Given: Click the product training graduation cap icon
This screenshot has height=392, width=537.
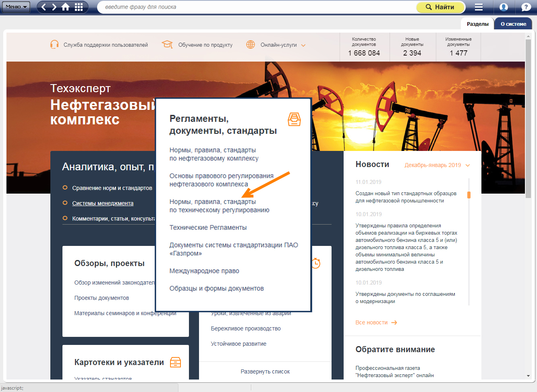Looking at the screenshot, I should [x=167, y=45].
